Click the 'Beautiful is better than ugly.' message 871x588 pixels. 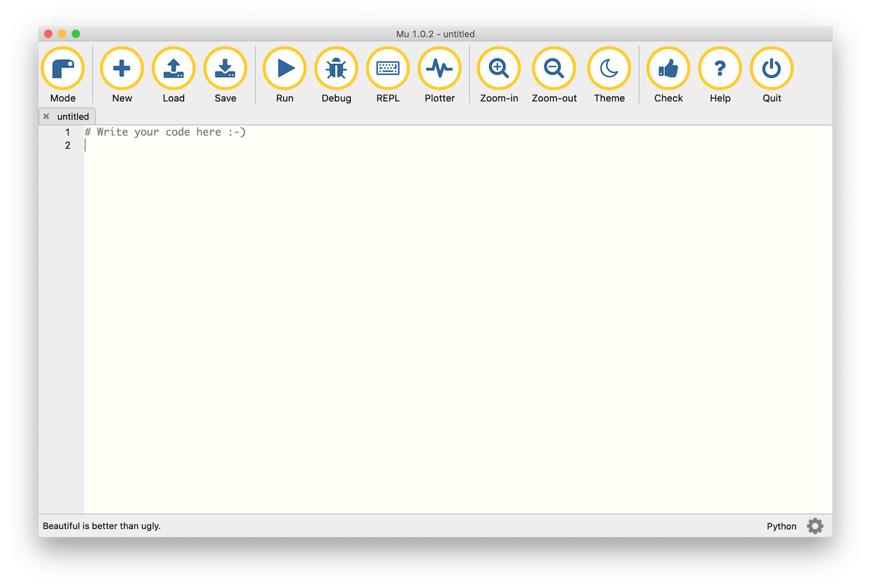(102, 526)
